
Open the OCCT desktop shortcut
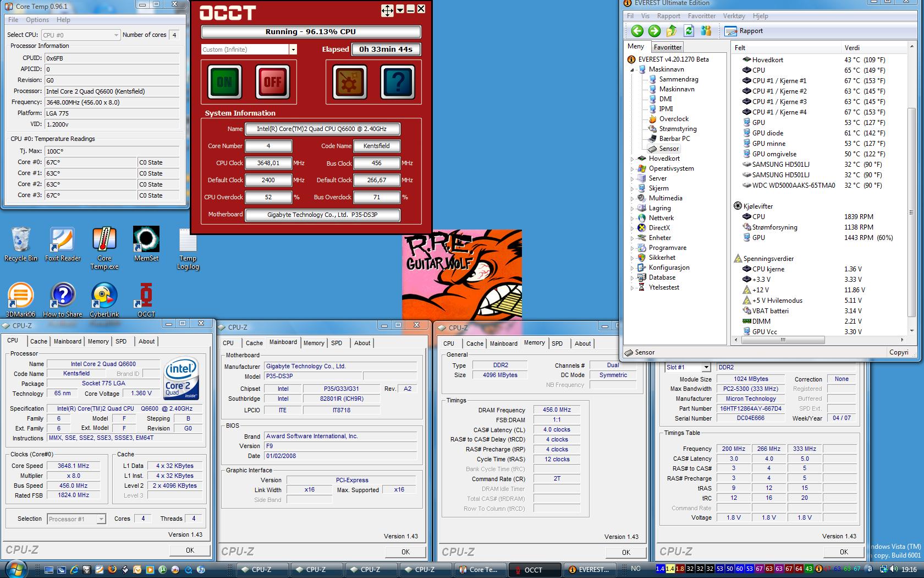146,300
